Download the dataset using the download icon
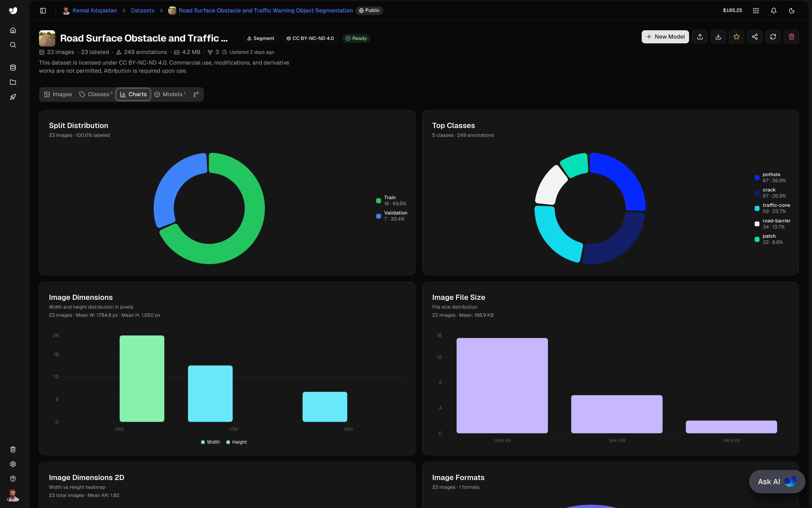Viewport: 812px width, 508px height. 718,37
